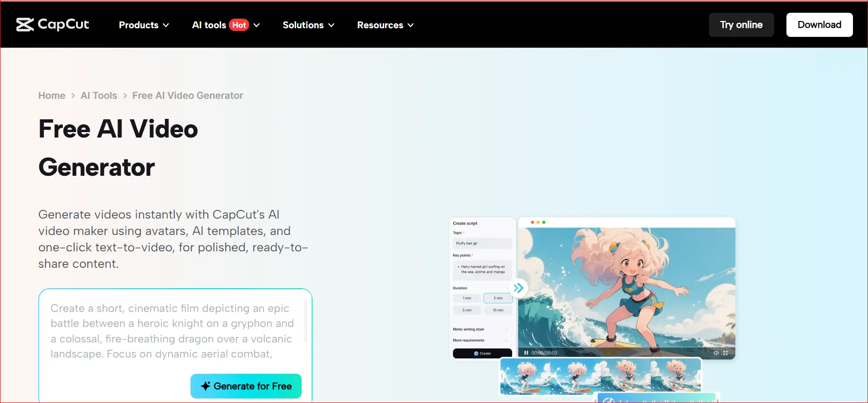Choose the 10 min duration option
Viewport: 868px width, 403px height.
pyautogui.click(x=498, y=310)
